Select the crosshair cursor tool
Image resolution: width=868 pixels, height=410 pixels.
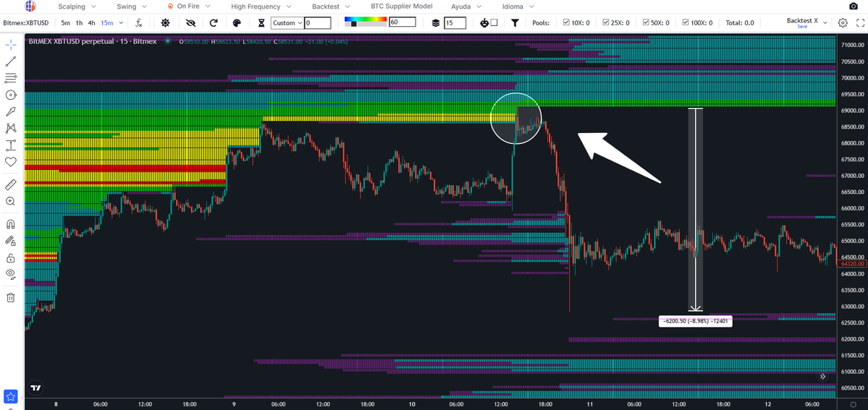coord(11,44)
